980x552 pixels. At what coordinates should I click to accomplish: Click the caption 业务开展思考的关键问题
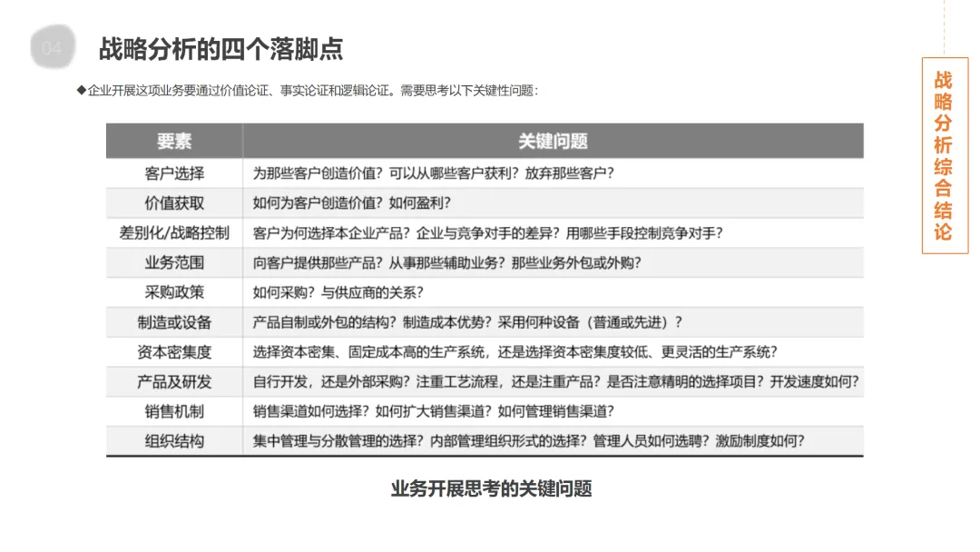pos(491,488)
